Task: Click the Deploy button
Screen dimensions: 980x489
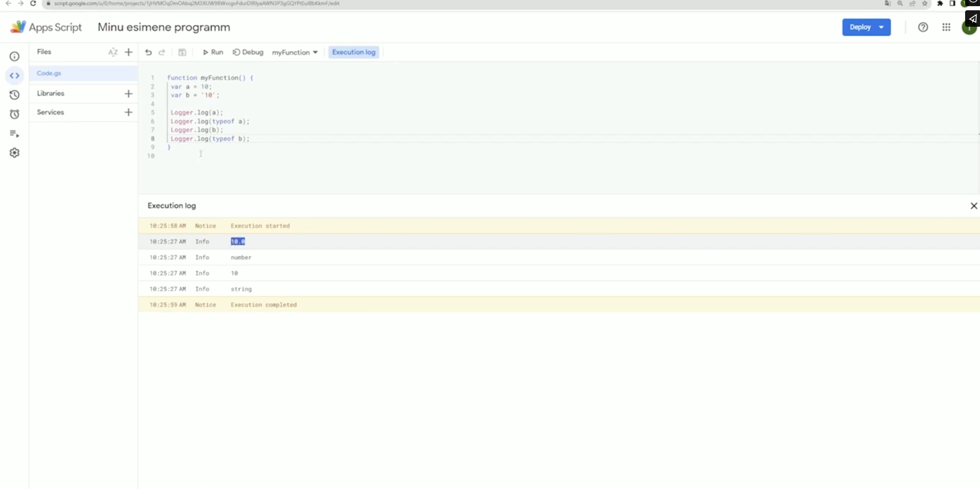Action: [860, 27]
